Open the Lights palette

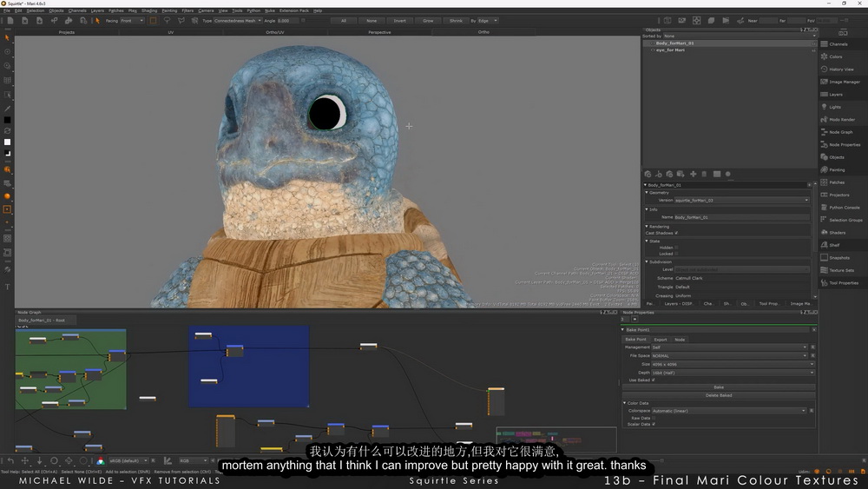[x=835, y=107]
